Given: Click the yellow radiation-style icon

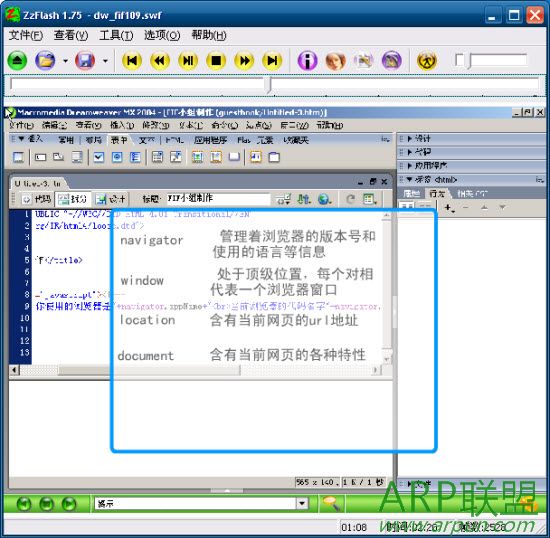Looking at the screenshot, I should (427, 61).
